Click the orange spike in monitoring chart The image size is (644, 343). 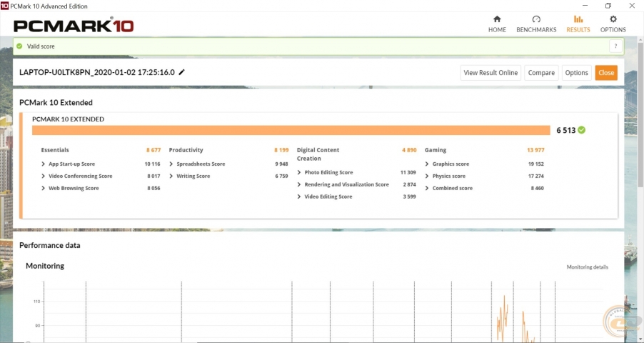click(x=503, y=319)
